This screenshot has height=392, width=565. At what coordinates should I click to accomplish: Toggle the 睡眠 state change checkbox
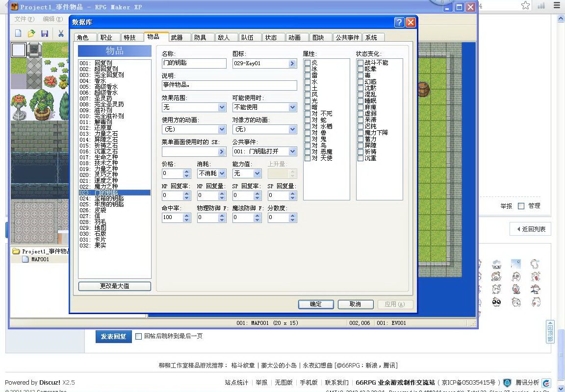click(360, 101)
